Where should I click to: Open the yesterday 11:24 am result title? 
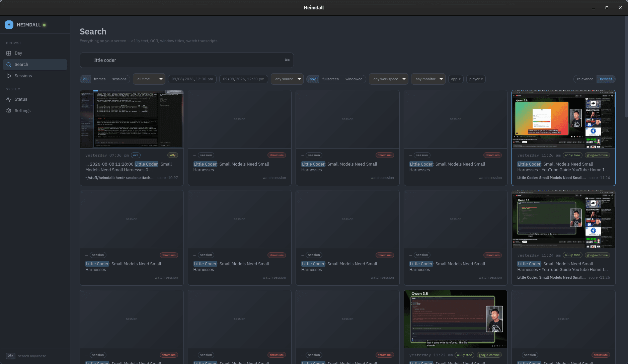tap(562, 267)
